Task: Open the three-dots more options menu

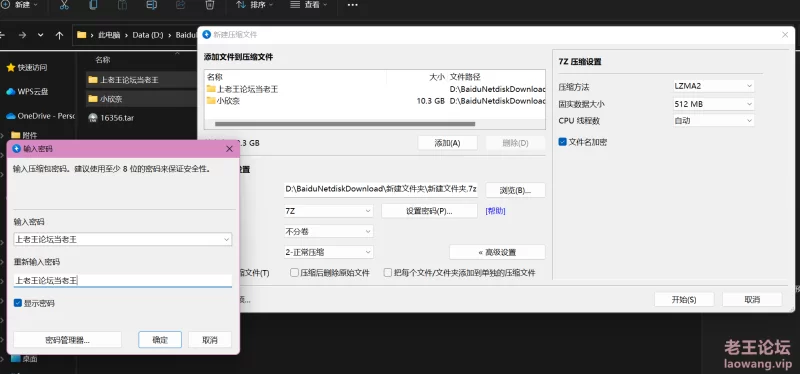Action: [352, 5]
